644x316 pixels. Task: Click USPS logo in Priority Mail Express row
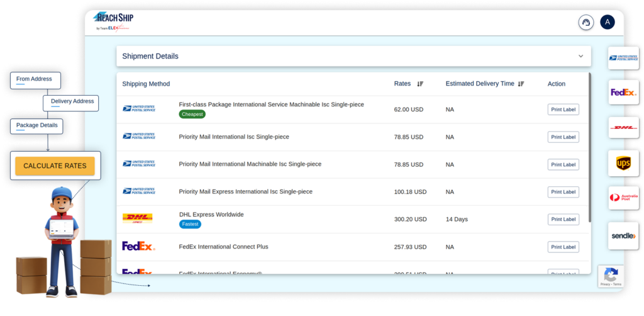(139, 191)
